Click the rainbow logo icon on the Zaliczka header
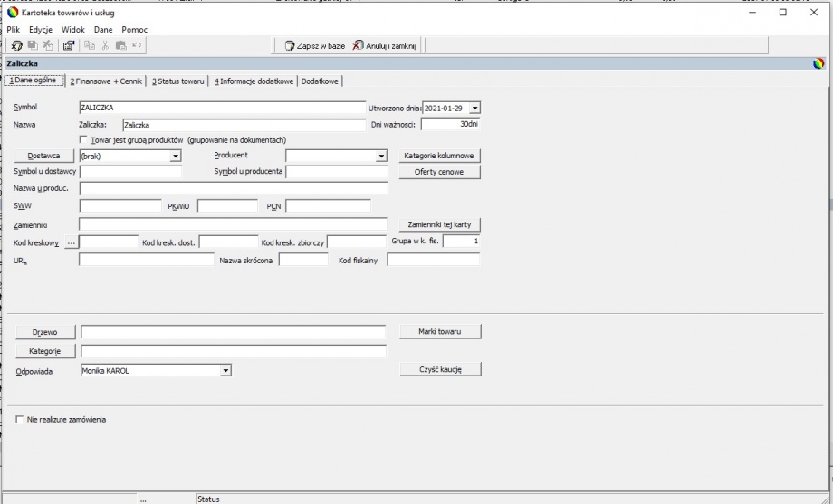 point(819,63)
